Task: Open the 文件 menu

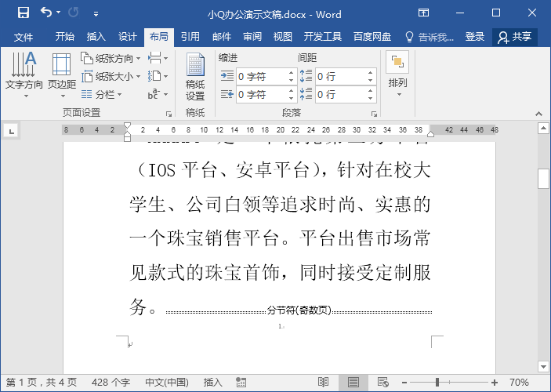Action: point(24,37)
